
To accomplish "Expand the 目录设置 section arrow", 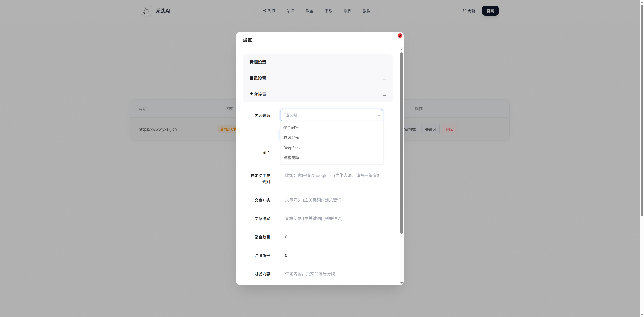I will (384, 78).
